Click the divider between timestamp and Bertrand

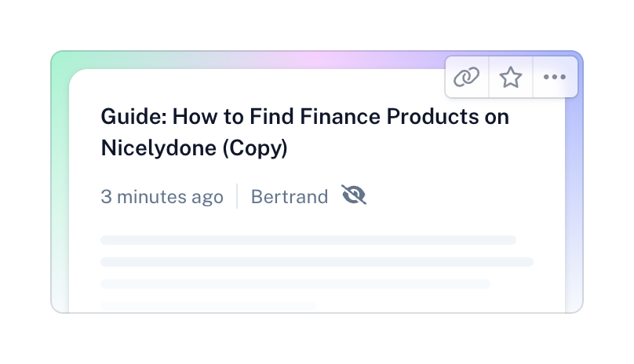click(x=237, y=196)
